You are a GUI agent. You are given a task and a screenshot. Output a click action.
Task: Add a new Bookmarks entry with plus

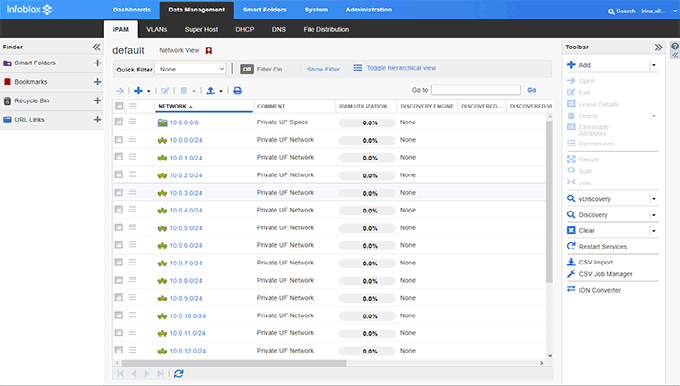coord(97,82)
